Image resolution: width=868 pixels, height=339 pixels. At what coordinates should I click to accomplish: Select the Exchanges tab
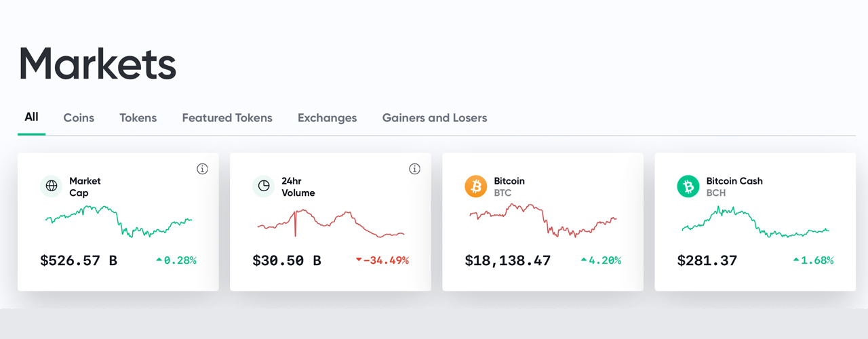327,118
